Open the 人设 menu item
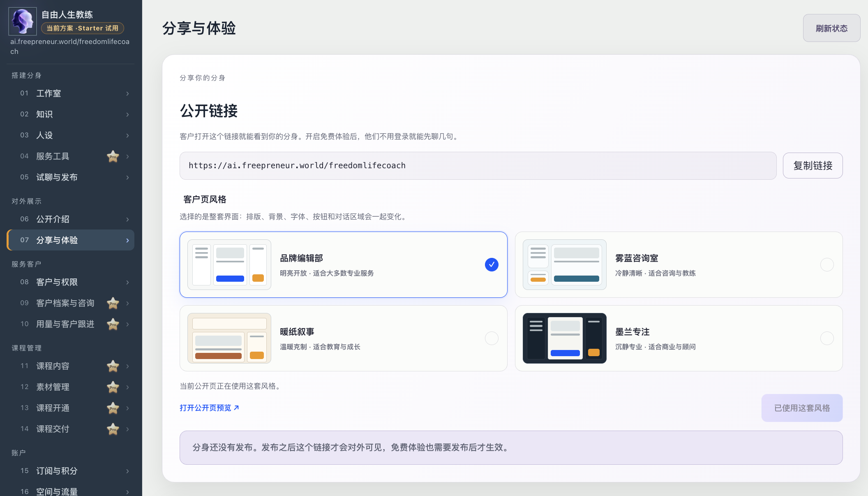This screenshot has height=496, width=868. click(71, 135)
